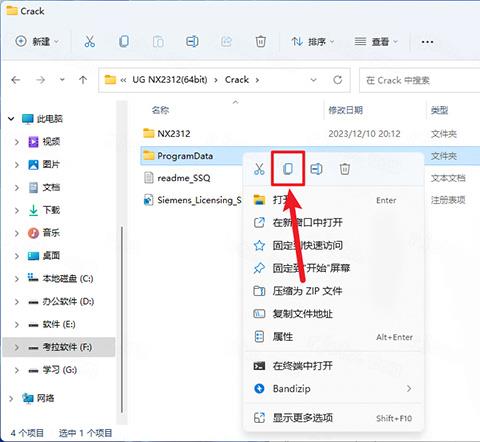
Task: Click the Siemens_Licensing registry file icon
Action: pos(149,200)
